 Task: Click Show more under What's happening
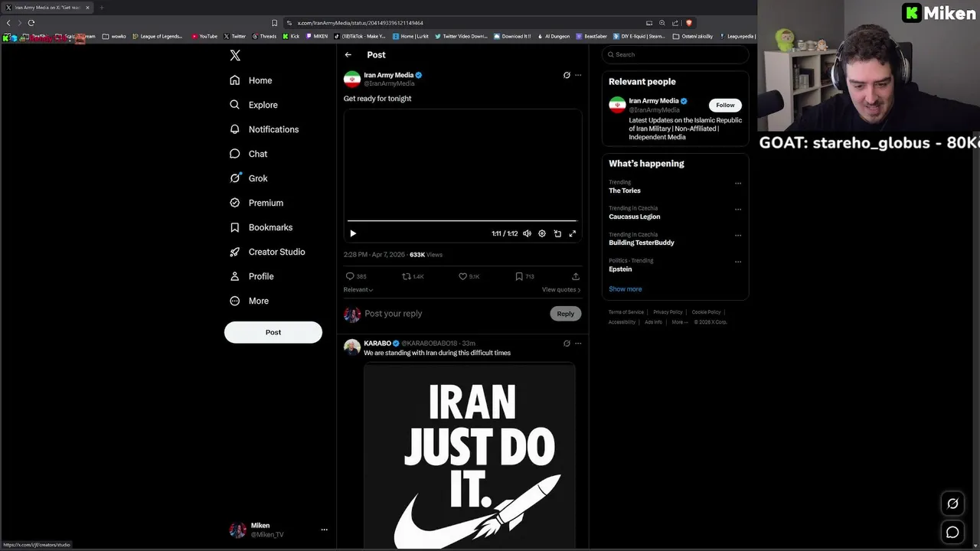coord(626,289)
